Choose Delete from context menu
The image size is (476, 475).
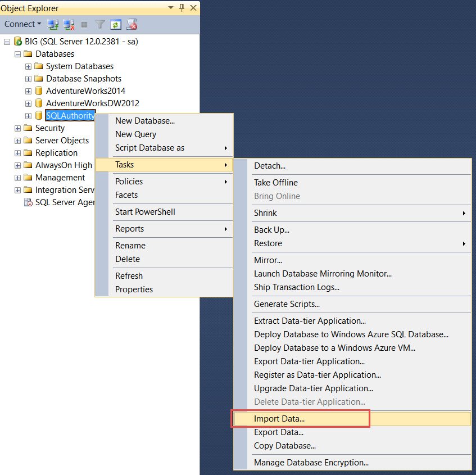(x=164, y=259)
